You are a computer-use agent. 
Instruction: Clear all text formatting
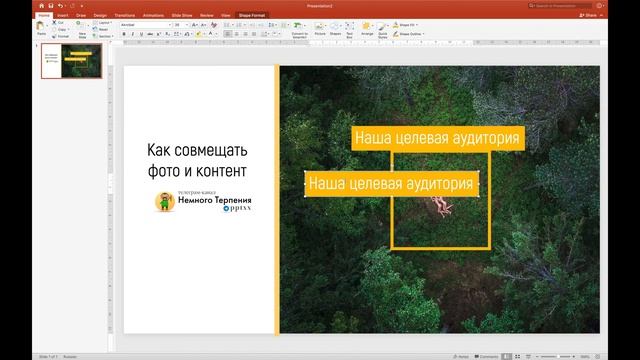(213, 25)
